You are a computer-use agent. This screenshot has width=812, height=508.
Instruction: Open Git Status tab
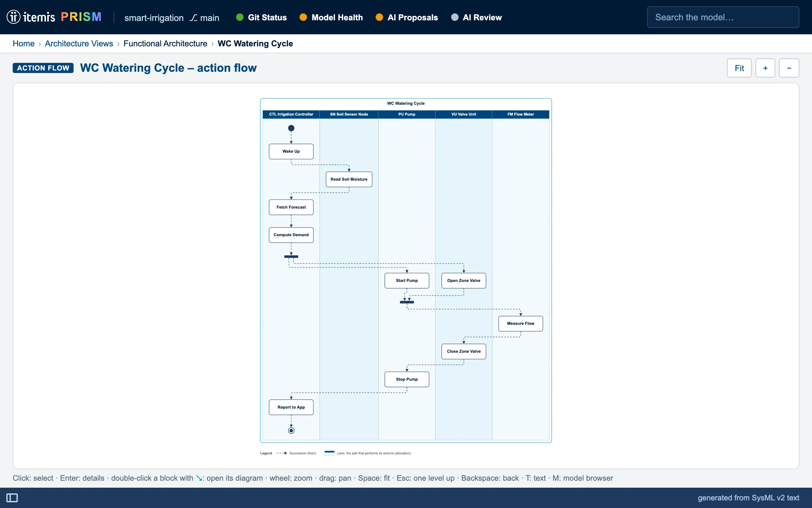pyautogui.click(x=261, y=17)
